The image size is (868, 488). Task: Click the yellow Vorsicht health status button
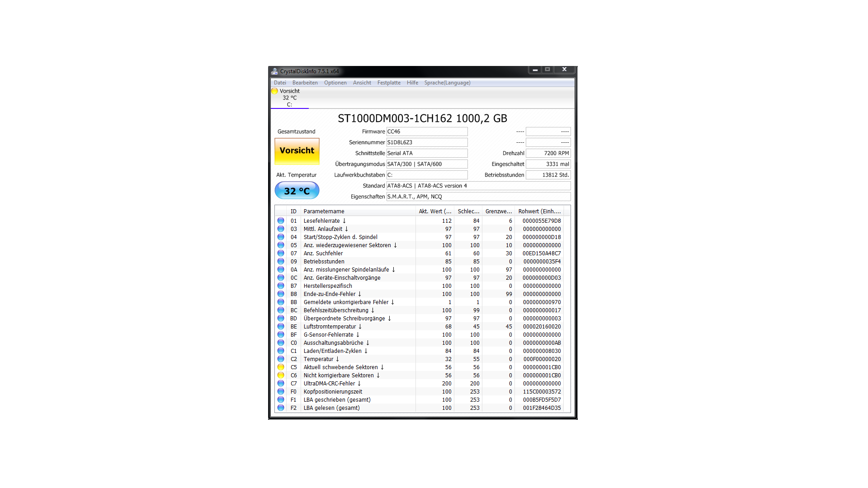(x=297, y=151)
